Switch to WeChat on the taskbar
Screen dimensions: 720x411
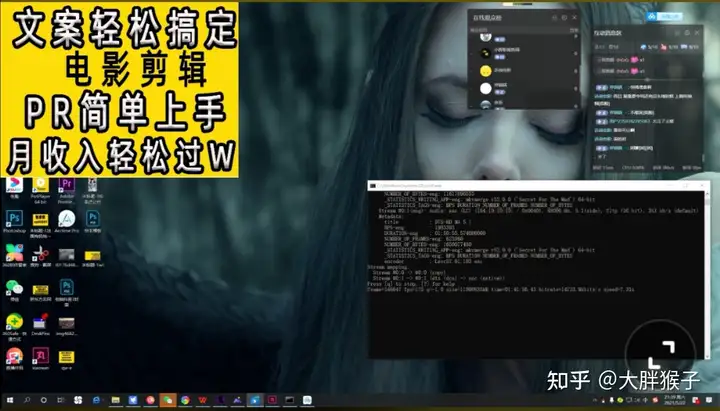click(x=168, y=400)
